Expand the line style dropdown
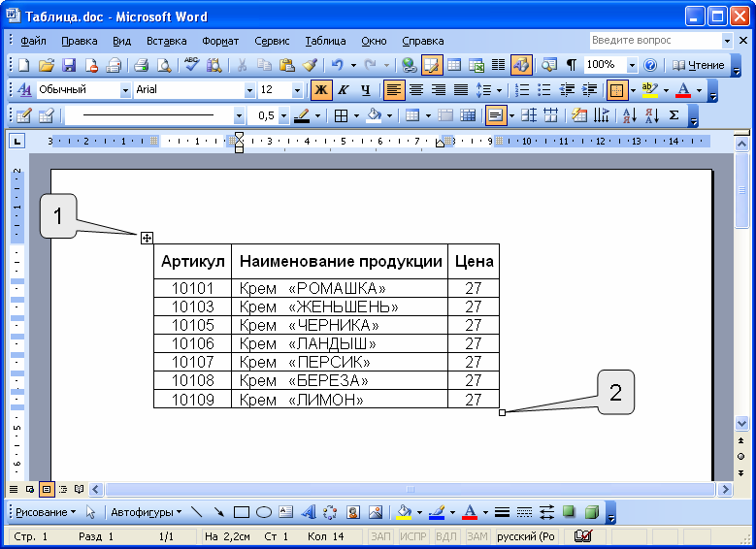Screen dimensions: 756x549 [x=239, y=115]
